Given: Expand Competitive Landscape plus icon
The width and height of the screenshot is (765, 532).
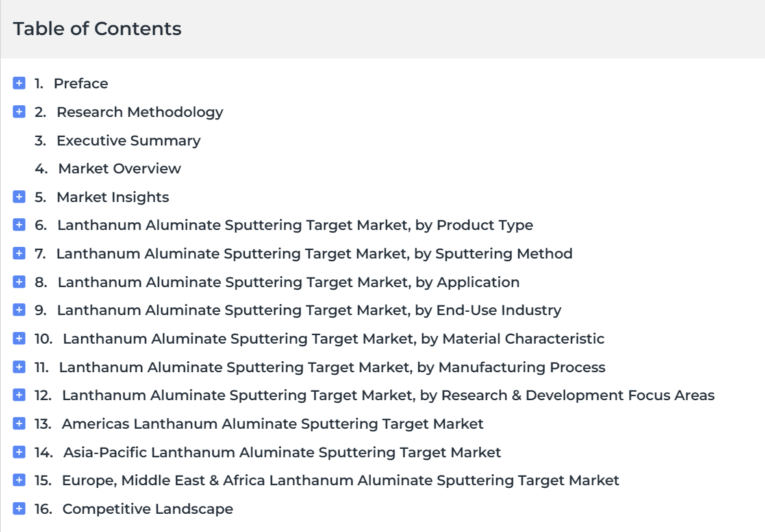Looking at the screenshot, I should pyautogui.click(x=19, y=509).
